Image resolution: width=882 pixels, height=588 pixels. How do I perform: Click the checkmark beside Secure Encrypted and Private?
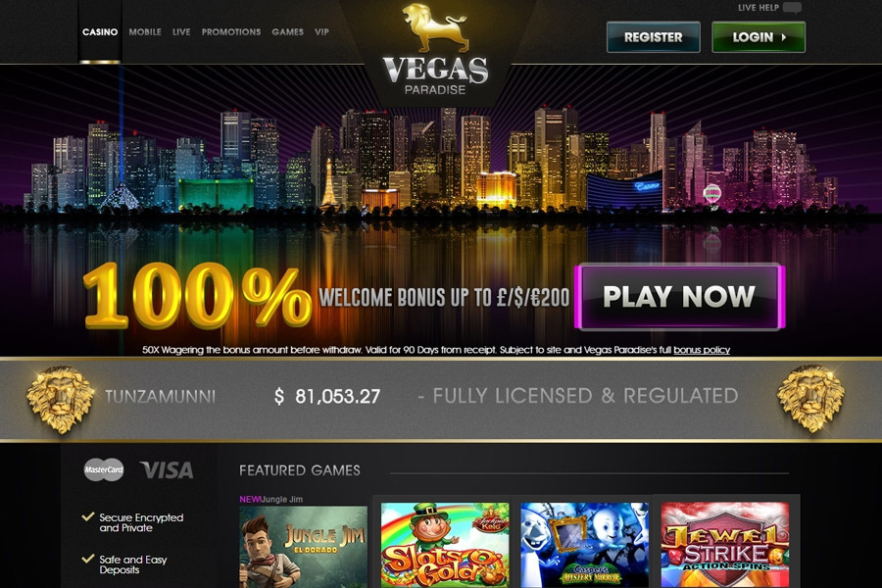click(88, 516)
